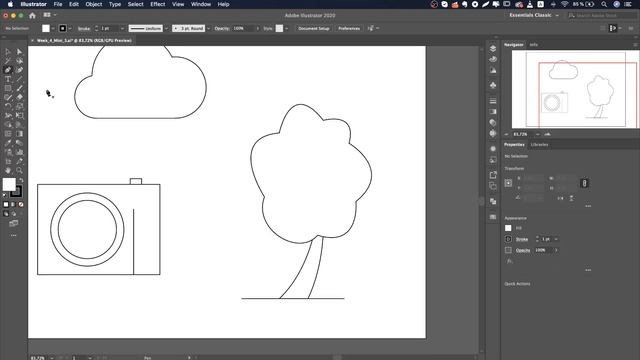The width and height of the screenshot is (640, 360).
Task: Open the variable width profile Uniform dropdown
Action: click(166, 29)
